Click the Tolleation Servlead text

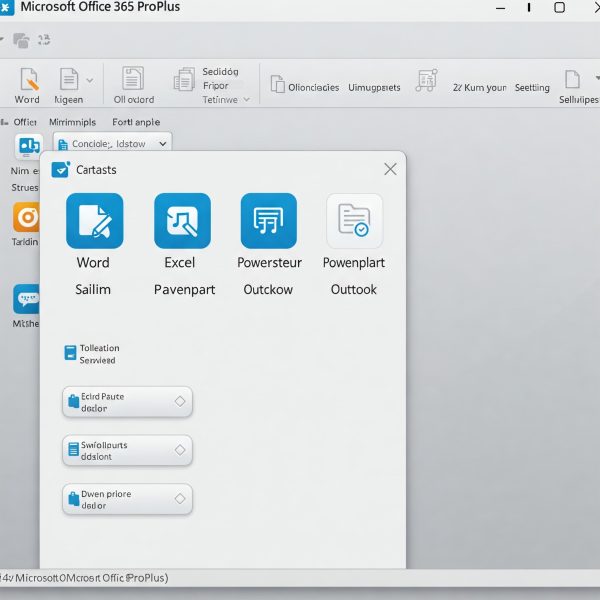[x=99, y=354]
